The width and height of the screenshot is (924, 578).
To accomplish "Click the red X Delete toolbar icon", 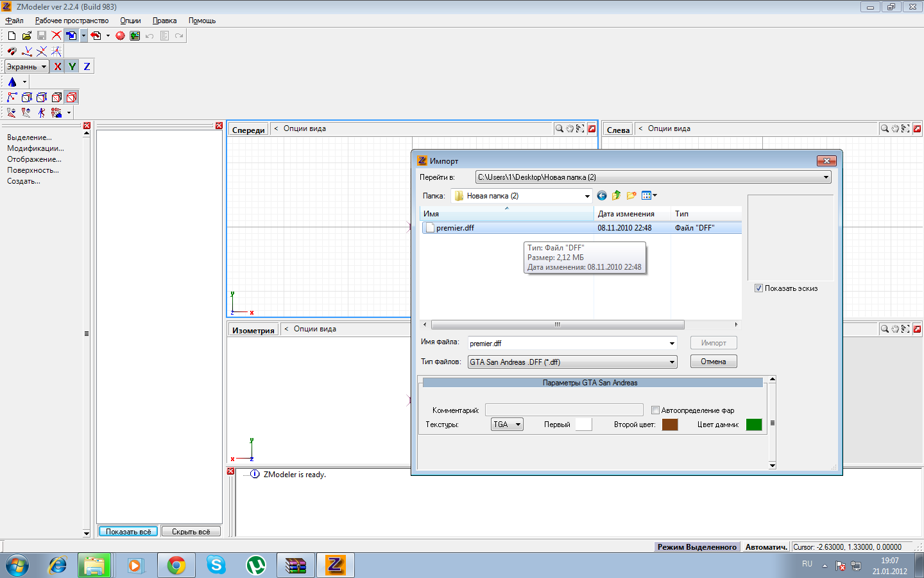I will point(56,36).
